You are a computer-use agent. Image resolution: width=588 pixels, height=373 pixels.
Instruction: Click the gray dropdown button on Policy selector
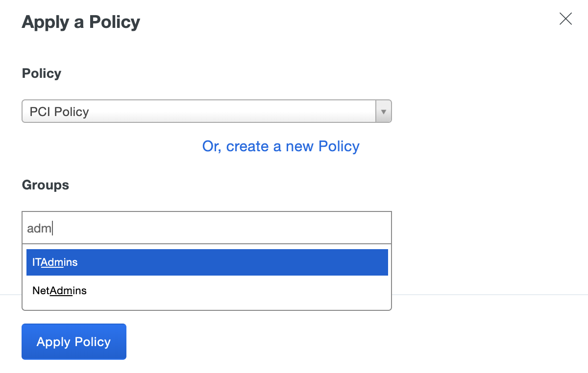(x=383, y=111)
